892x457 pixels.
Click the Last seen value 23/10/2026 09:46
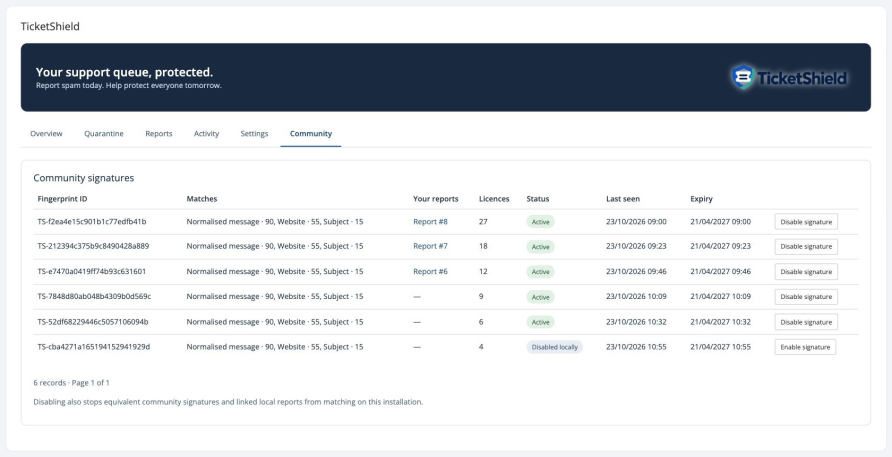click(637, 271)
